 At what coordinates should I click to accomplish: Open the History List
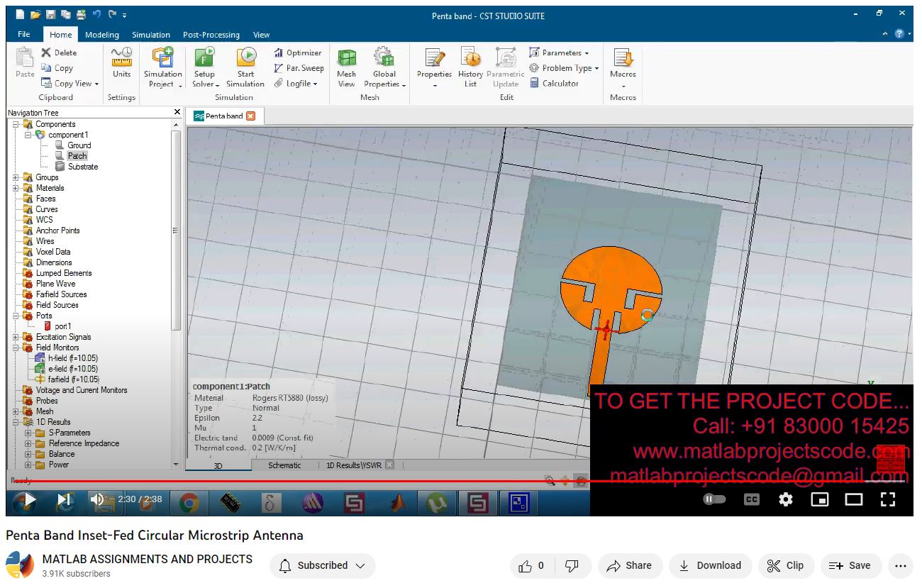click(470, 60)
